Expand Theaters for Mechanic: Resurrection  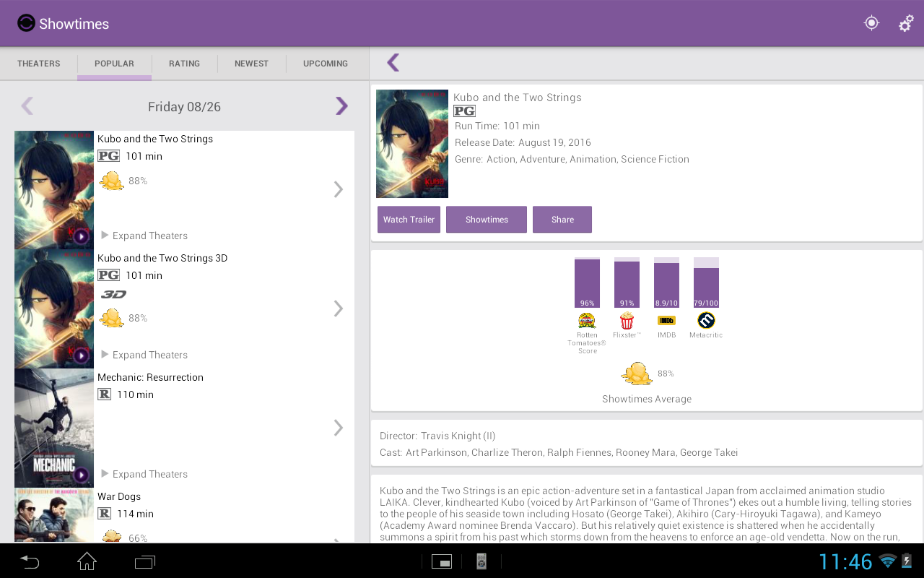point(144,474)
